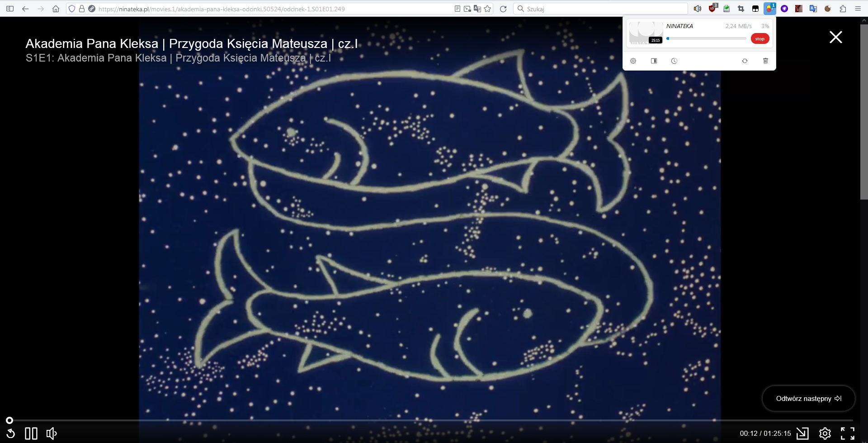Show the downloader history clock icon
The image size is (868, 443).
click(x=674, y=61)
